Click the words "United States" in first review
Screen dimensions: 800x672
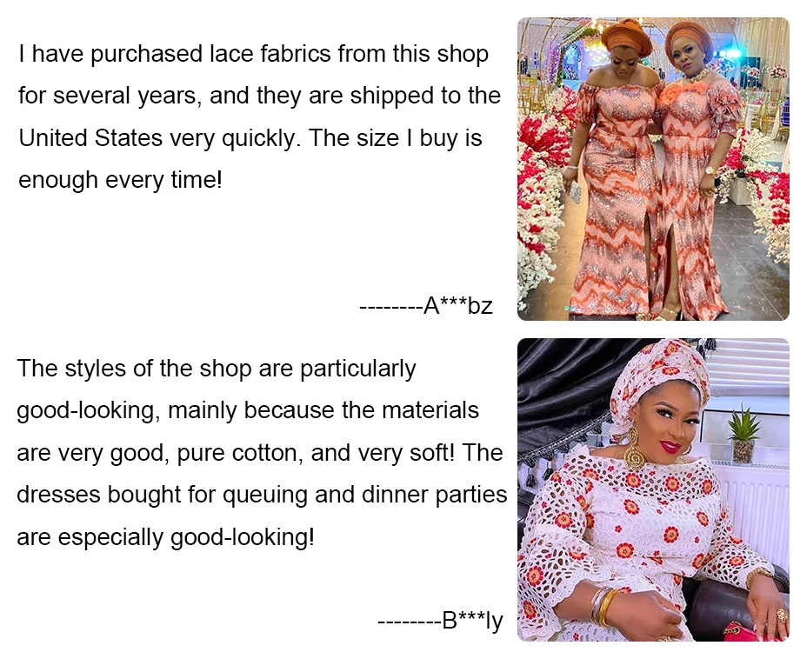coord(90,137)
